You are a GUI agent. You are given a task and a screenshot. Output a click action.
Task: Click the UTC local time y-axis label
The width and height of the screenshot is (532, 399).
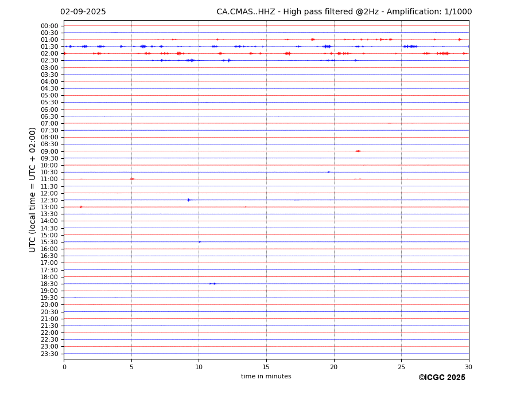[x=32, y=190]
